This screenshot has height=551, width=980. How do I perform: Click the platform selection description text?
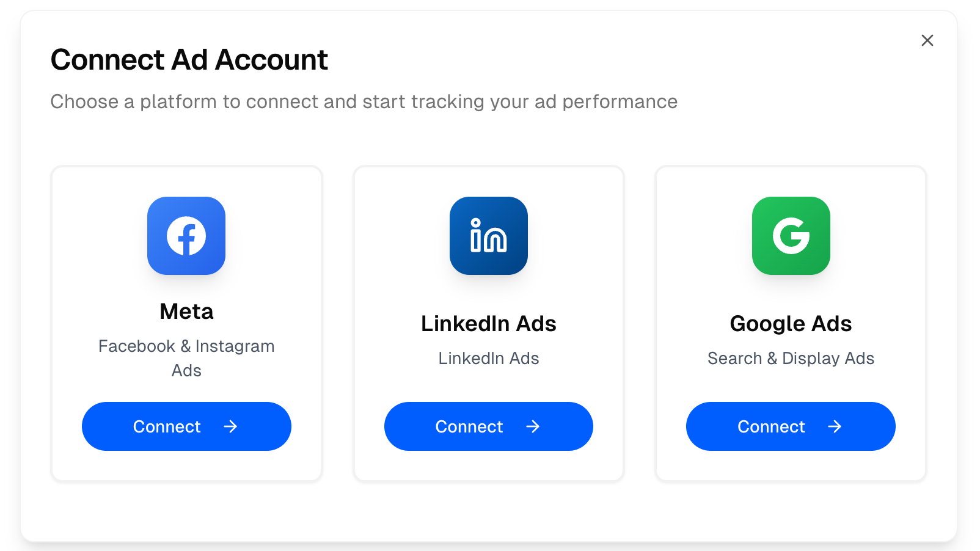click(x=364, y=101)
